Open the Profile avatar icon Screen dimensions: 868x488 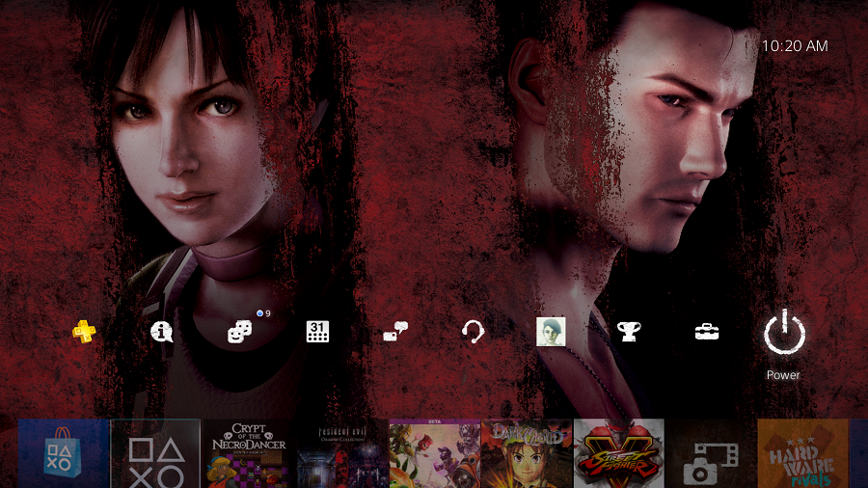[551, 332]
